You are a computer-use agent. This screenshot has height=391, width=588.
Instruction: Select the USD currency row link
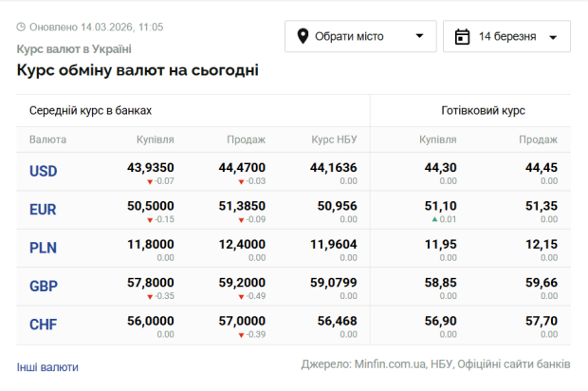point(44,171)
